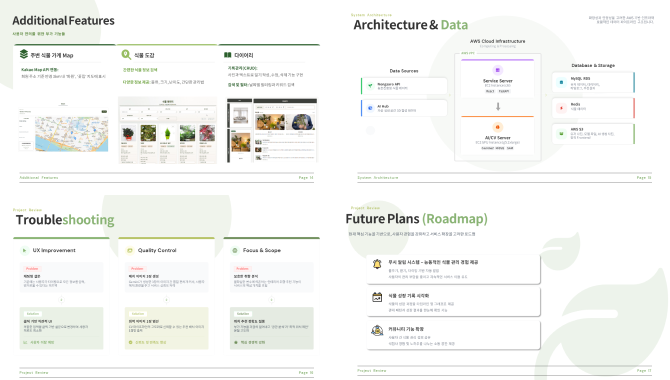
Task: Click the layers icon beside the Map heading
Action: [24, 54]
